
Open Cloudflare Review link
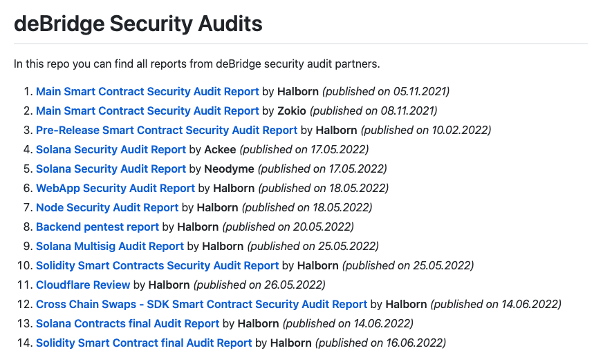coord(83,285)
